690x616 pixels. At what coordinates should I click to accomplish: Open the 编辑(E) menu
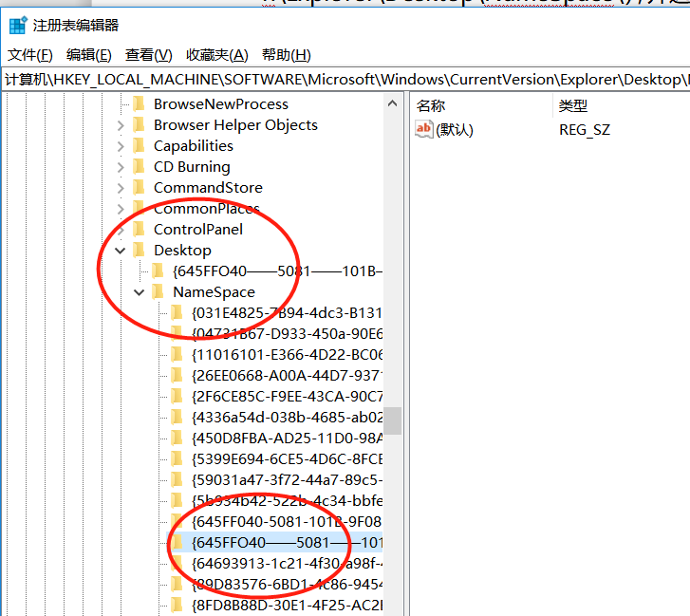tap(88, 55)
